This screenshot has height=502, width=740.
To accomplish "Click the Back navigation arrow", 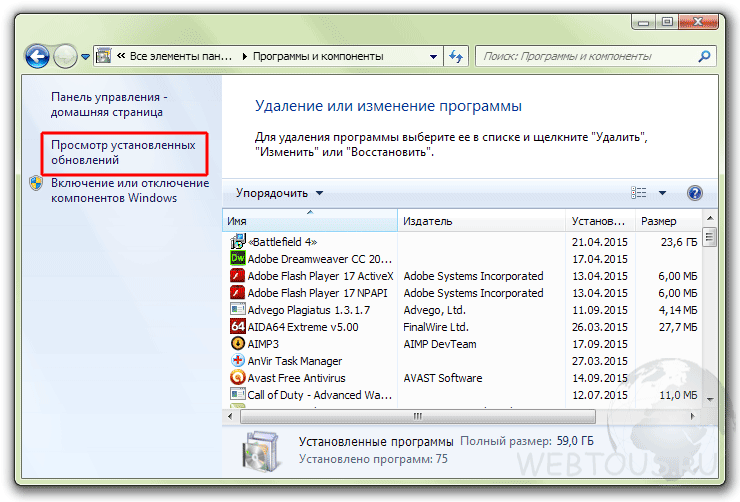I will click(x=37, y=57).
